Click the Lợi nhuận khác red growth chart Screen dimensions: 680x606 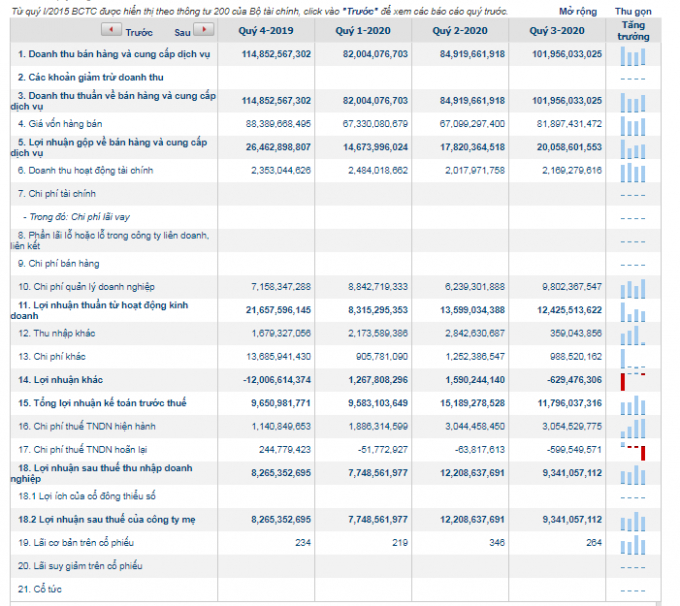(x=633, y=380)
